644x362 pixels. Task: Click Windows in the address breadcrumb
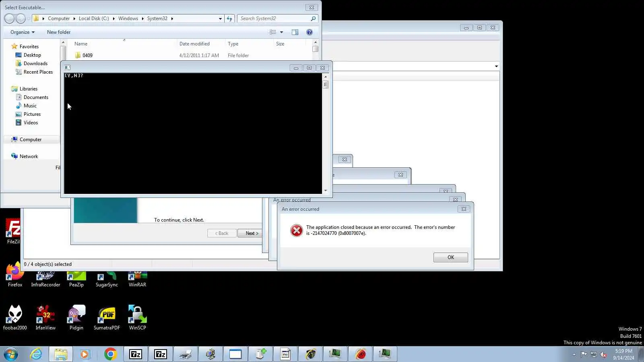[x=128, y=19]
